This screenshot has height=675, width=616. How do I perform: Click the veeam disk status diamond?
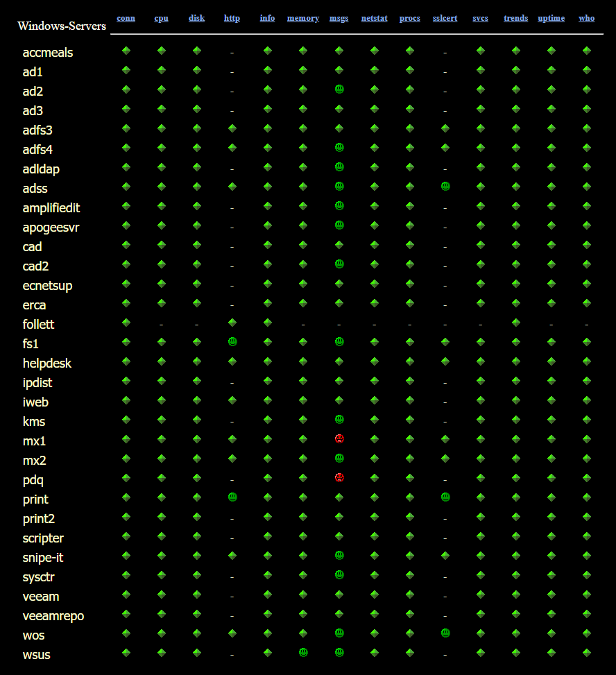pyautogui.click(x=197, y=595)
